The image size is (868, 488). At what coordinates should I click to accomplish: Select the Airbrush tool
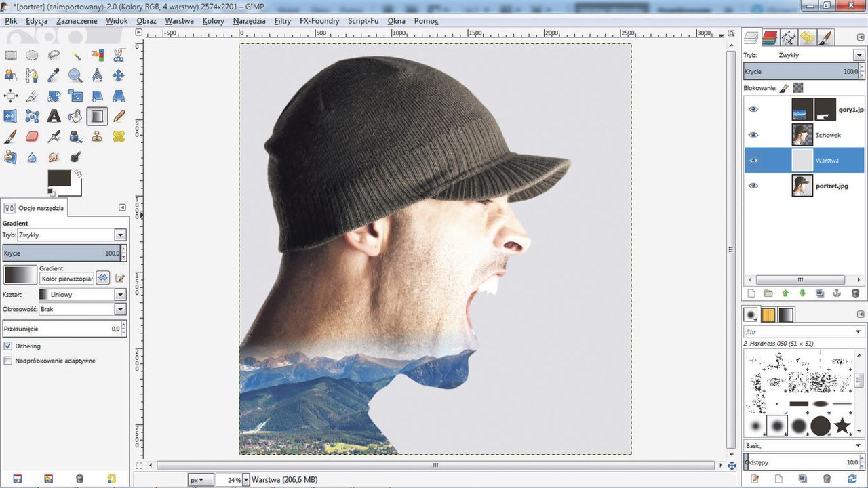pyautogui.click(x=54, y=136)
